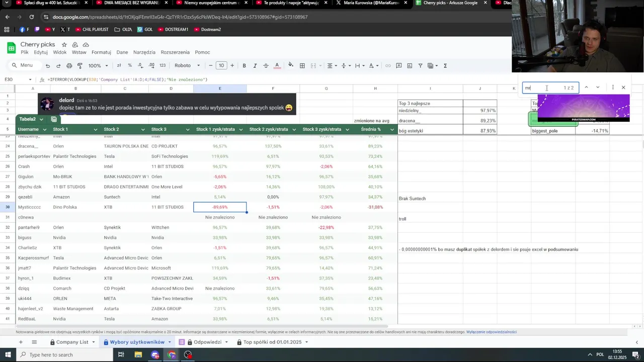644x362 pixels.
Task: Open horizontal align dropdown
Action: (x=332, y=65)
